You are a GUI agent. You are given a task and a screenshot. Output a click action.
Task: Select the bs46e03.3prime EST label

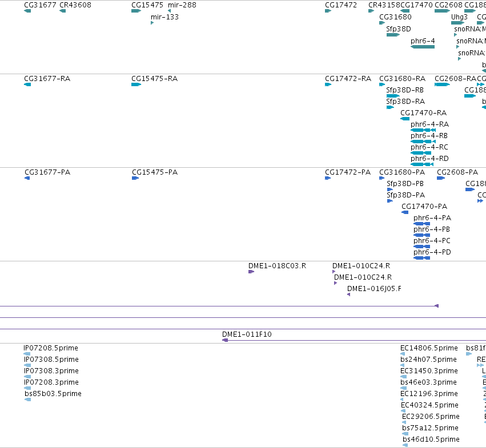point(428,382)
